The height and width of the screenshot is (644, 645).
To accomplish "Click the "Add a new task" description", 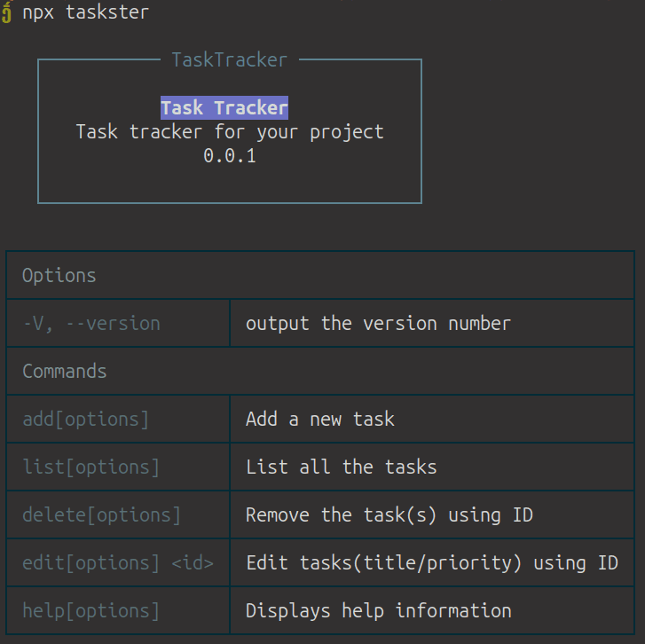I will (x=320, y=420).
